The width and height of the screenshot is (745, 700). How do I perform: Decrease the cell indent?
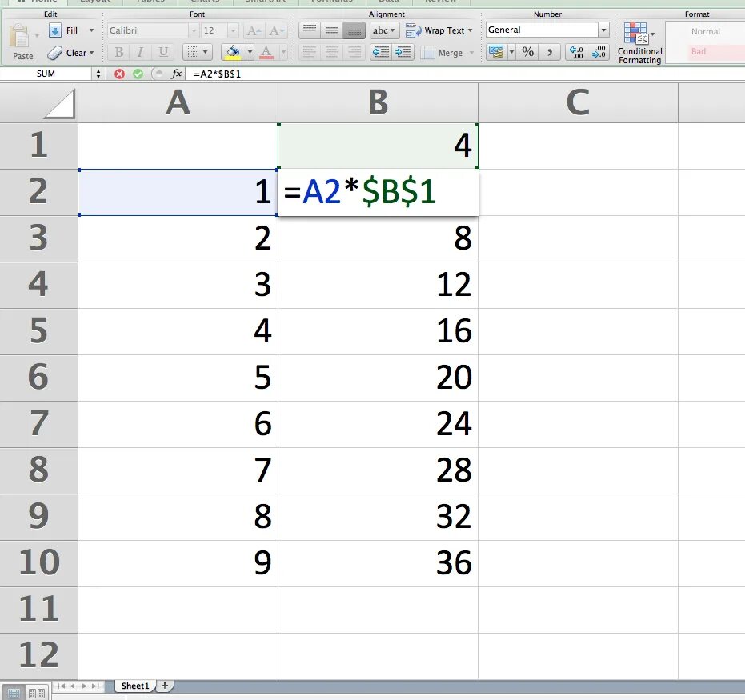381,52
